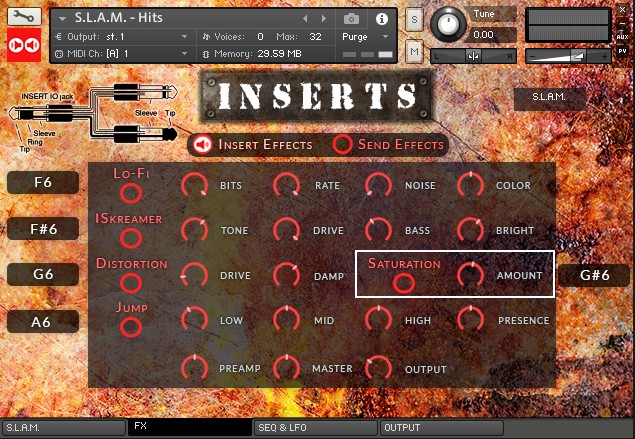
Task: Open the Purge dropdown menu
Action: click(365, 37)
